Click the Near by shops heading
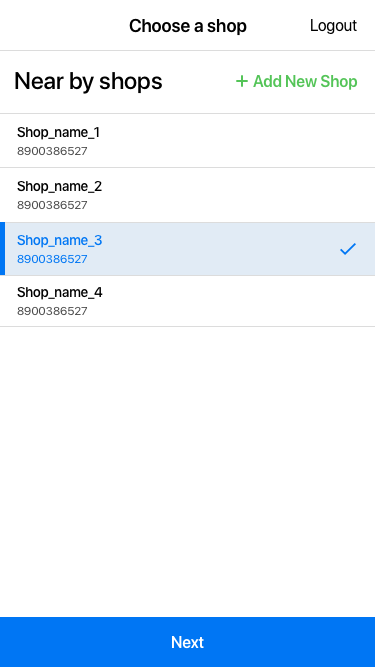Viewport: 375px width, 667px height. [x=88, y=81]
